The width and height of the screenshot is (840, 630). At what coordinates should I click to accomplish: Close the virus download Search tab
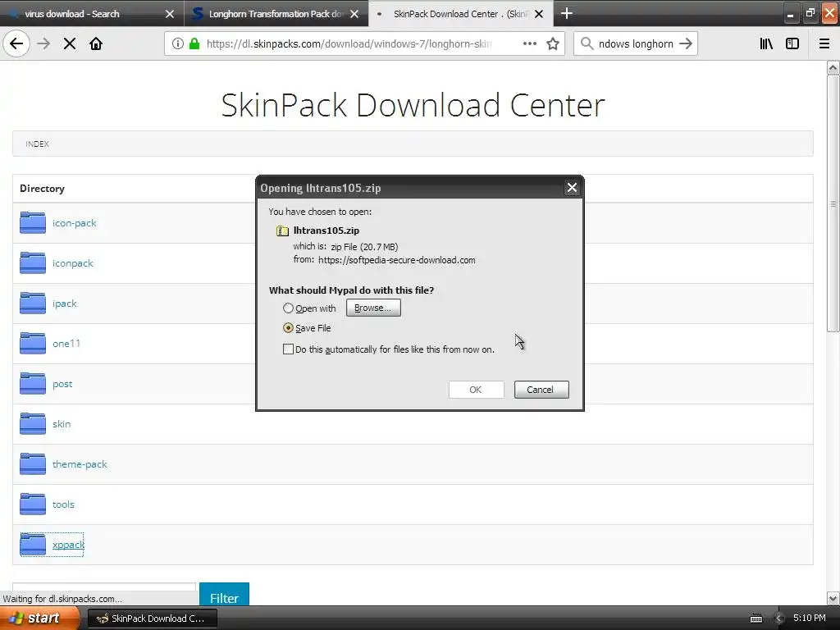(x=170, y=14)
